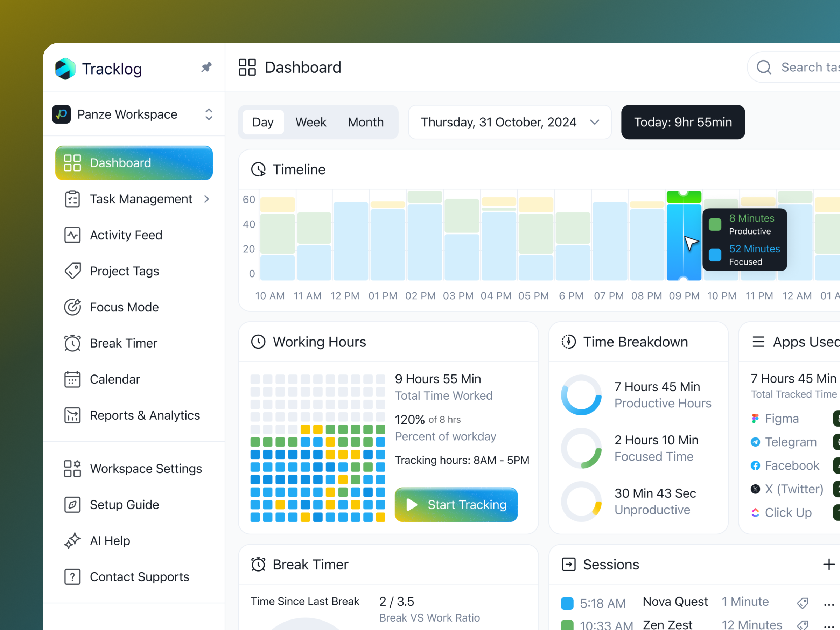Enable Focus Mode
The image size is (840, 630).
[x=125, y=307]
